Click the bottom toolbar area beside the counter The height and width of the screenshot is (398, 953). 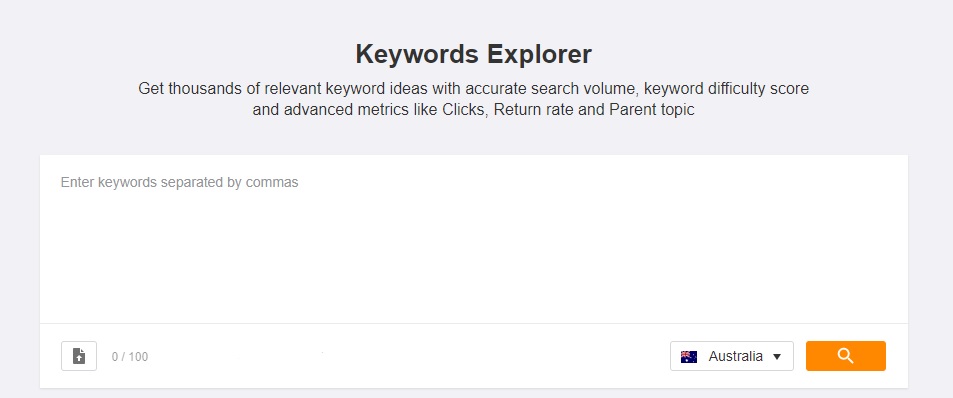point(407,356)
